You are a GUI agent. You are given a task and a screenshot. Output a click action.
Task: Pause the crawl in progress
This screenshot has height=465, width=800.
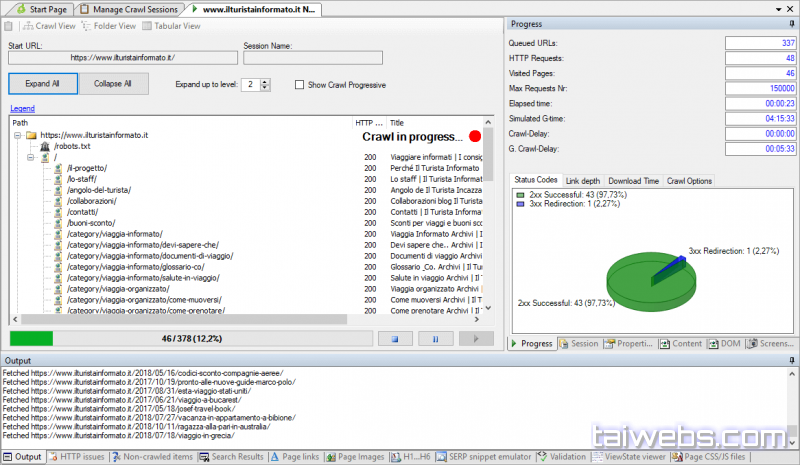pos(435,339)
